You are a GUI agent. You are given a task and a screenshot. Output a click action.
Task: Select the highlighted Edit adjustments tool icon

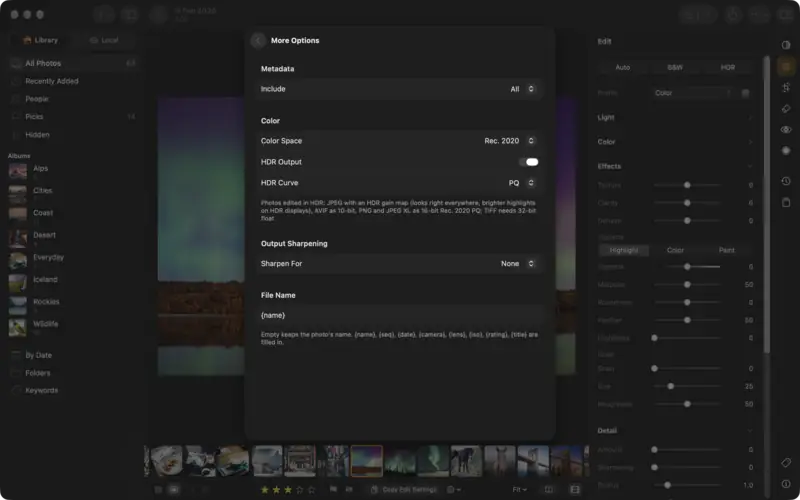(x=786, y=66)
